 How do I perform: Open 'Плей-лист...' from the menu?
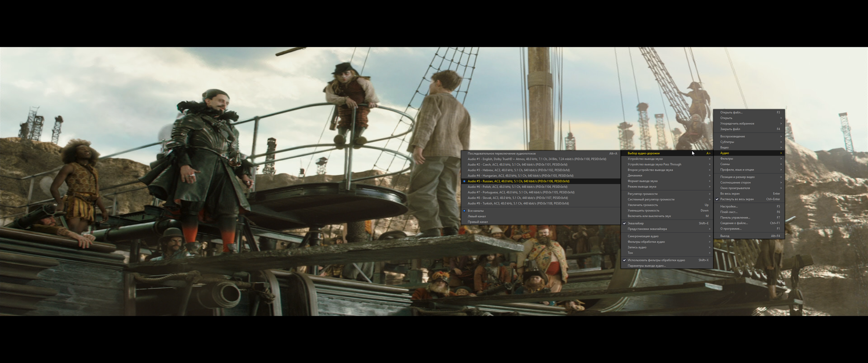click(749, 212)
